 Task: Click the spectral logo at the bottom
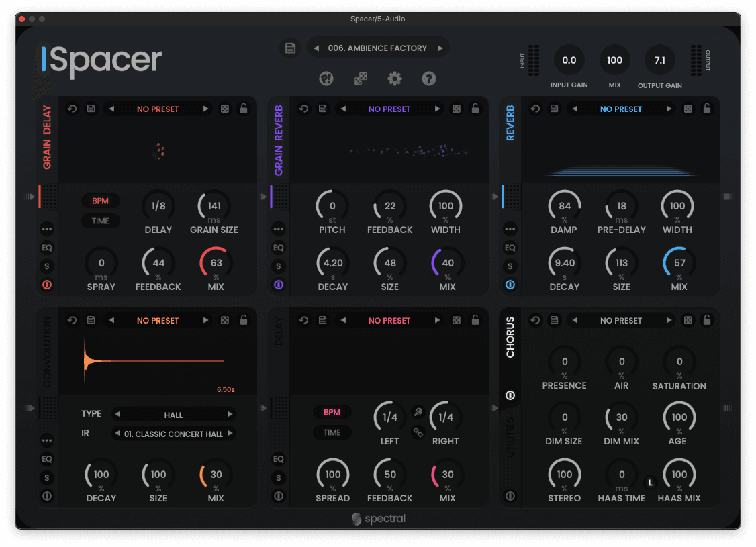[378, 518]
